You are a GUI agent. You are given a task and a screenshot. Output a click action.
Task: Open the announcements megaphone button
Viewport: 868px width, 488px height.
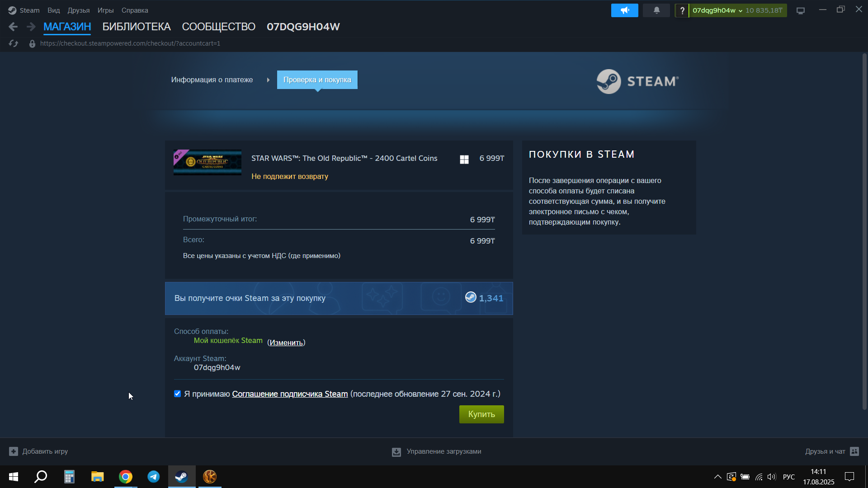coord(624,10)
